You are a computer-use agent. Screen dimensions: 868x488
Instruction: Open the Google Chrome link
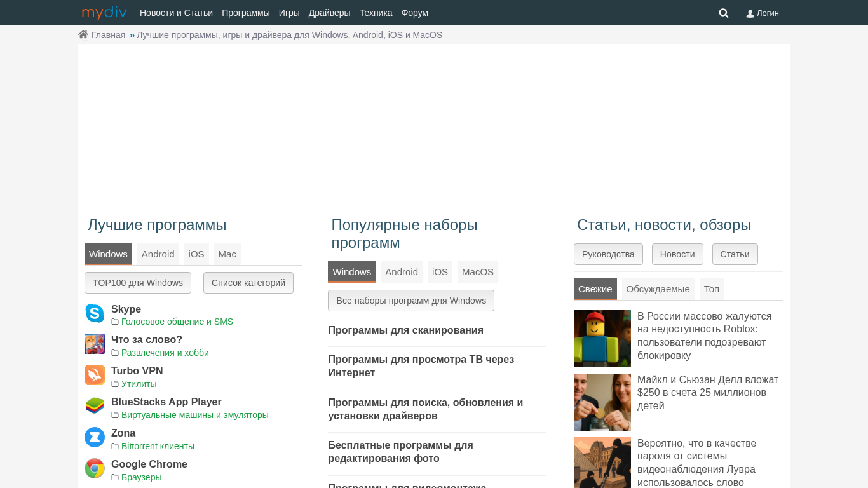pos(149,464)
